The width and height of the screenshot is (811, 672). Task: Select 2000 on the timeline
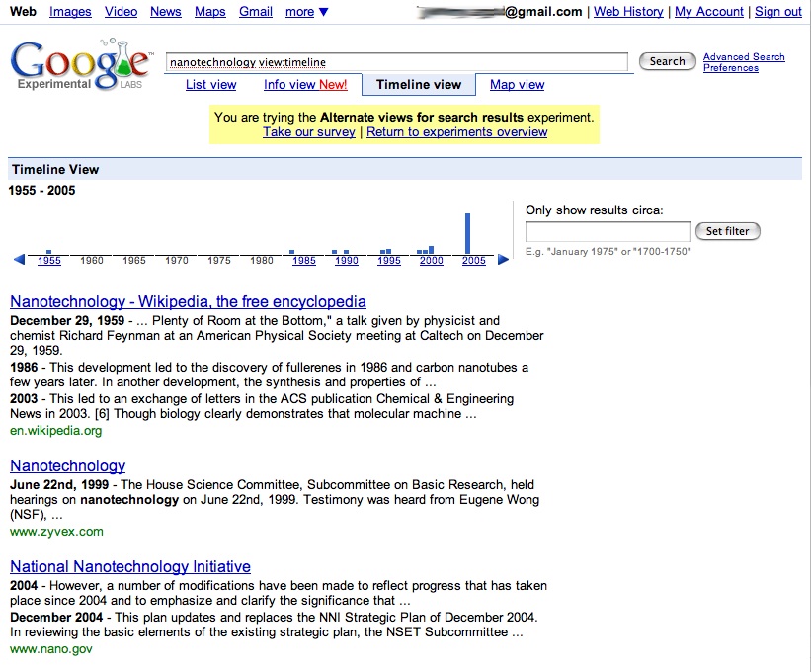pyautogui.click(x=432, y=261)
